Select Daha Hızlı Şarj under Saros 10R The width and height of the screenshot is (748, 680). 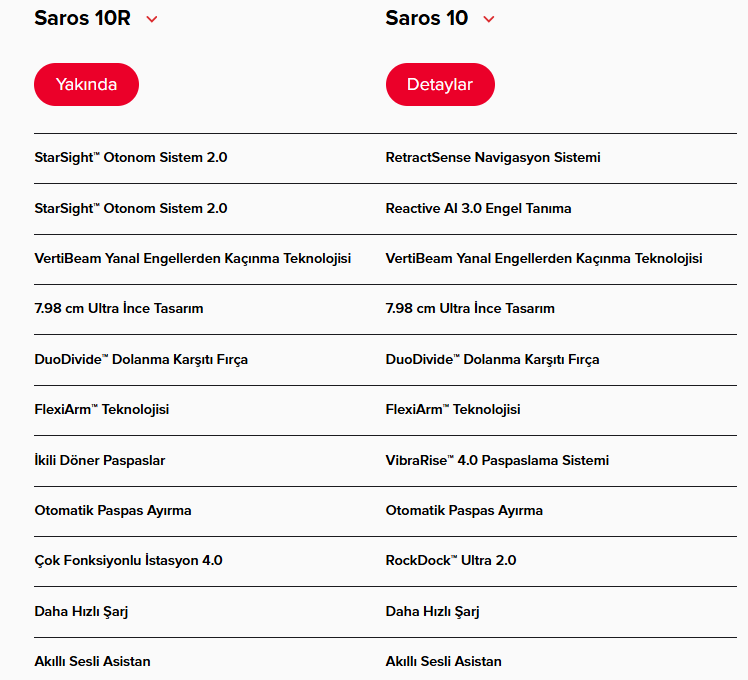[81, 612]
